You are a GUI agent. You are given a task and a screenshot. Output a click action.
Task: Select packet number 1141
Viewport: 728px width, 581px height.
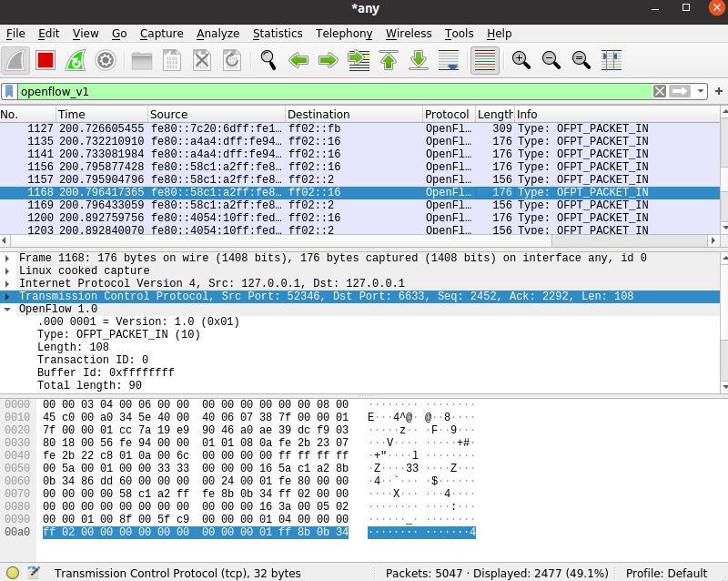point(359,154)
